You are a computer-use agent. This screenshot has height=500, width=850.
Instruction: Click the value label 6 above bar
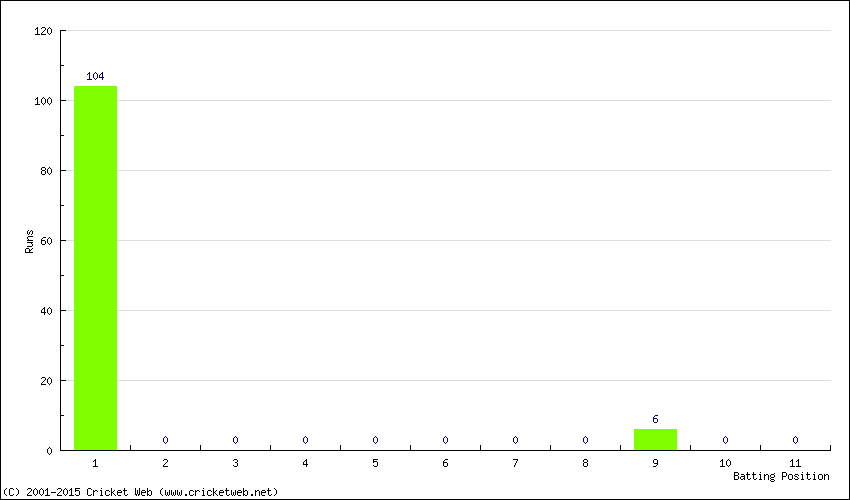point(655,419)
